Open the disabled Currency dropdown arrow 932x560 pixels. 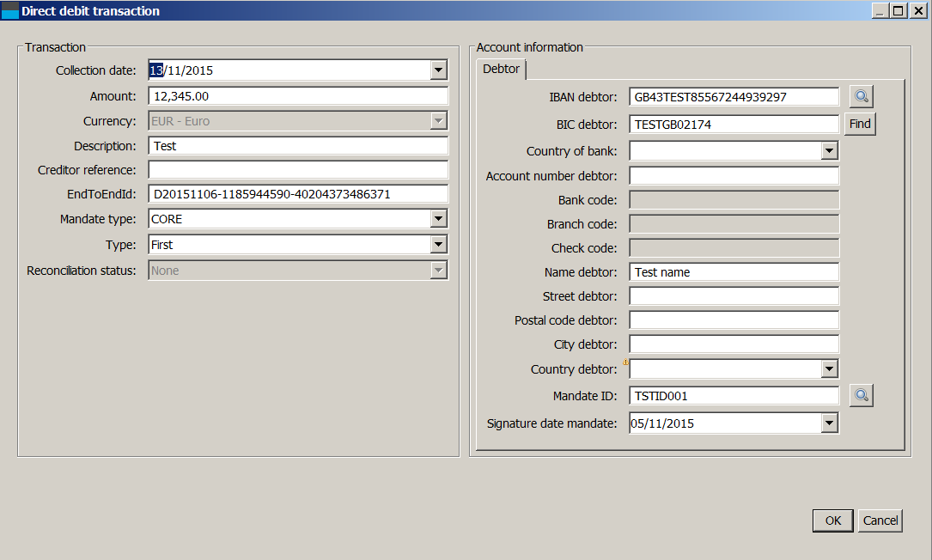438,121
